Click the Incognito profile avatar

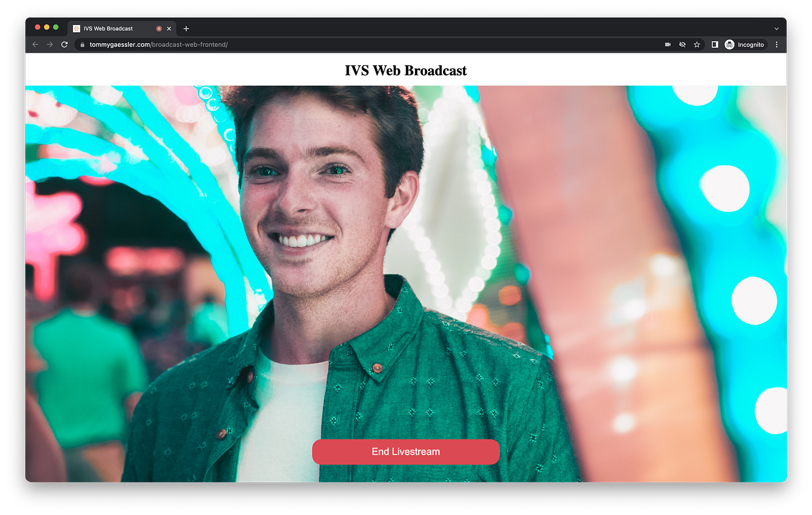(x=729, y=44)
